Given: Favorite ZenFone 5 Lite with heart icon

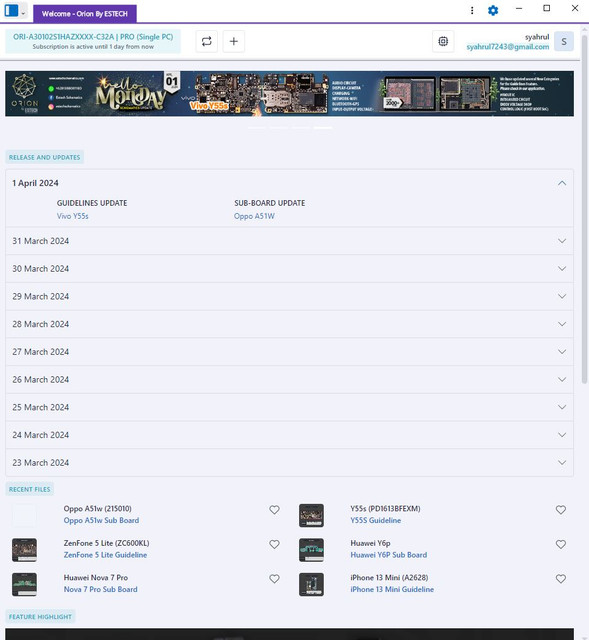Looking at the screenshot, I should tap(274, 544).
